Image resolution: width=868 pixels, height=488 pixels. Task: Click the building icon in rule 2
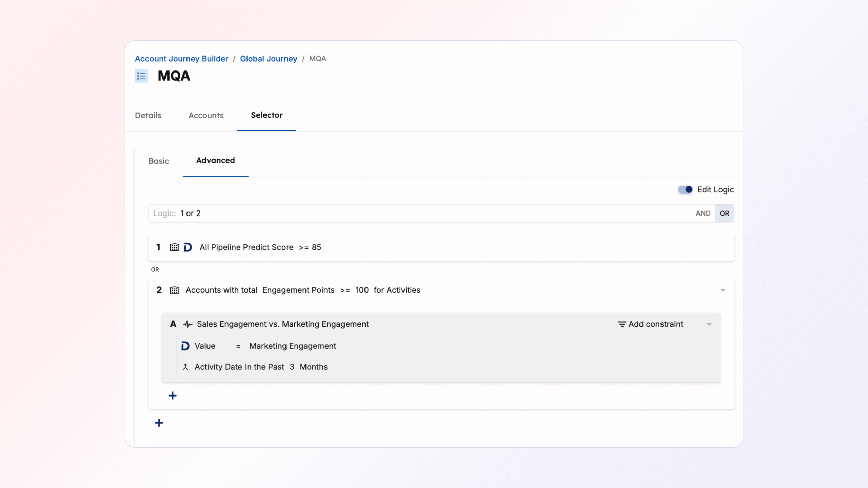[x=174, y=290]
